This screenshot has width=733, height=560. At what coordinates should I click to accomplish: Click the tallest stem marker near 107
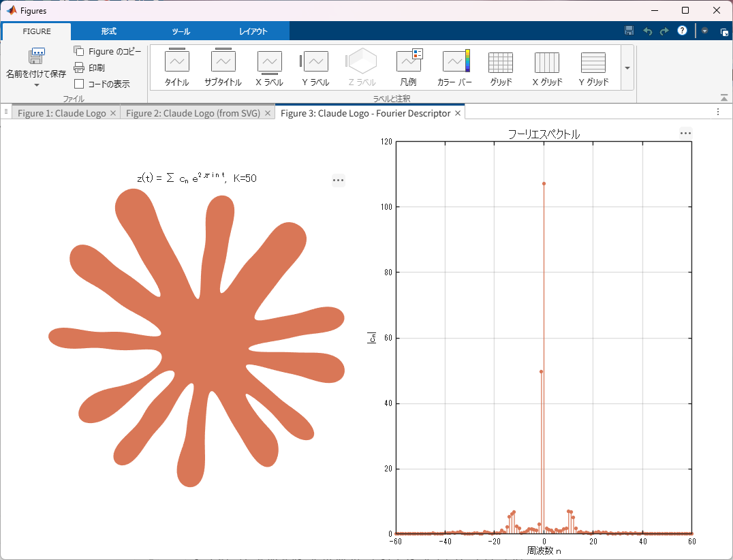pos(544,184)
